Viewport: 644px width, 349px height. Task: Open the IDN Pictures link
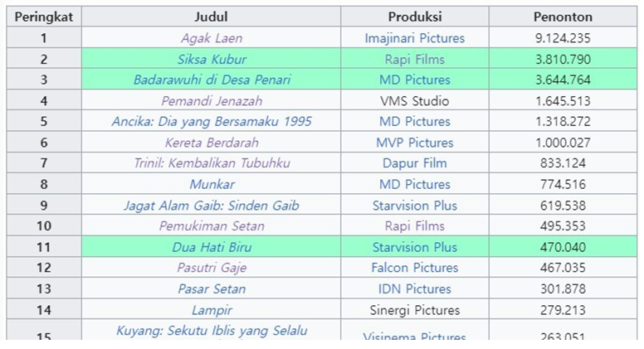click(414, 289)
